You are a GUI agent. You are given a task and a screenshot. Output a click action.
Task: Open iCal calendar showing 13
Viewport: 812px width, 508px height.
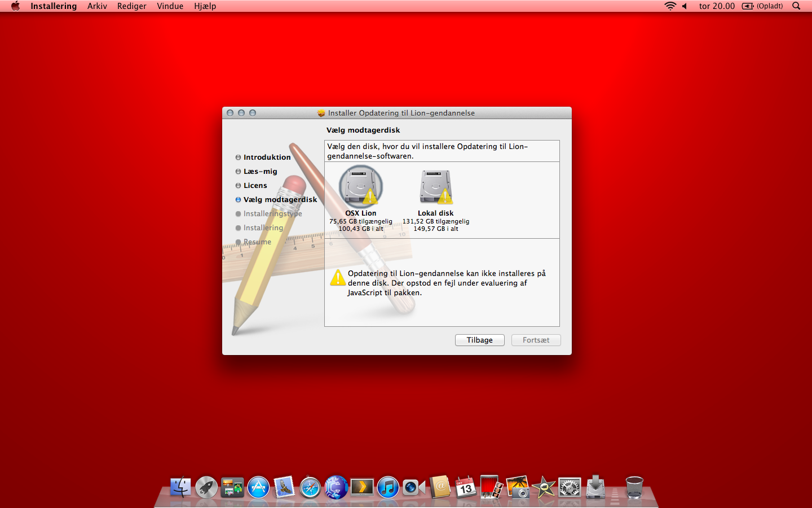pos(466,487)
